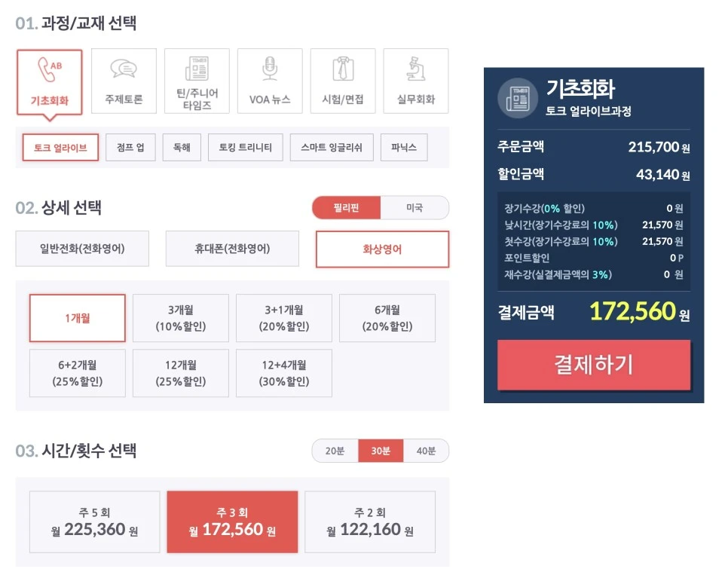Image resolution: width=728 pixels, height=575 pixels.
Task: Switch teacher region to 미국
Action: pyautogui.click(x=414, y=207)
